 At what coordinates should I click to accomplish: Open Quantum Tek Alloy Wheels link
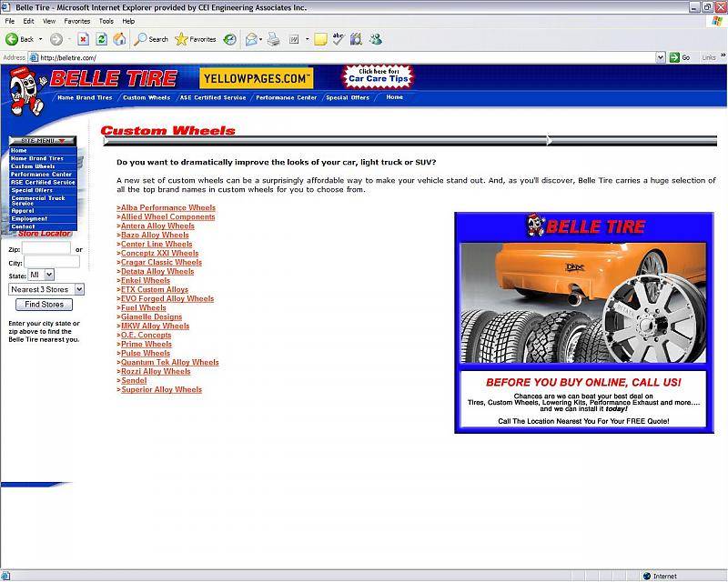169,362
